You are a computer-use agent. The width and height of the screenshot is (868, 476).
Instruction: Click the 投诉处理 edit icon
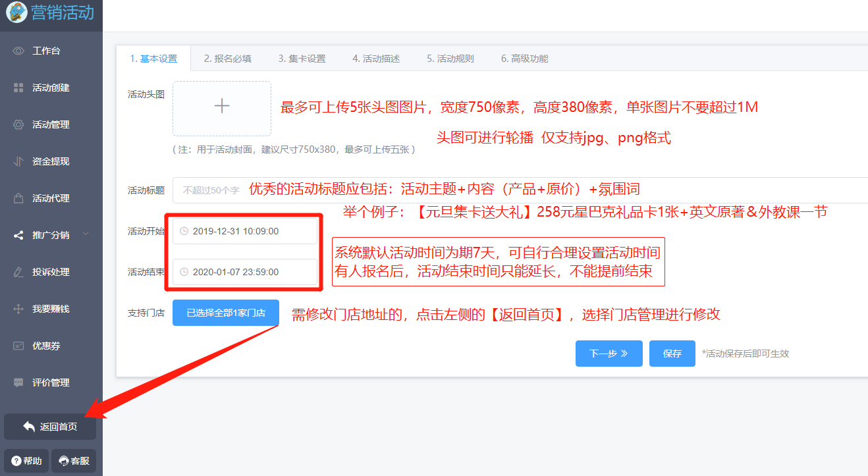(18, 272)
